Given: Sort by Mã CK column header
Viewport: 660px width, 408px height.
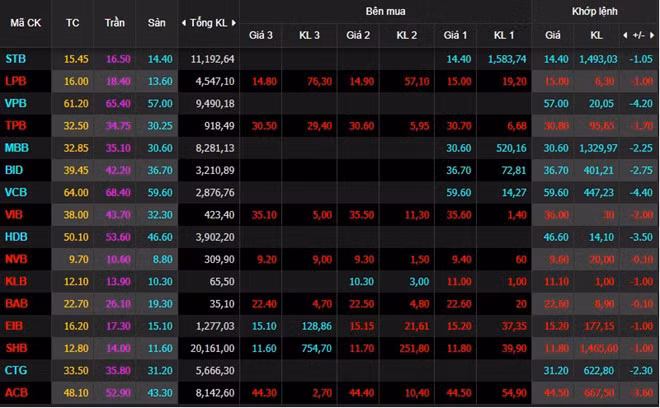Looking at the screenshot, I should tap(26, 22).
